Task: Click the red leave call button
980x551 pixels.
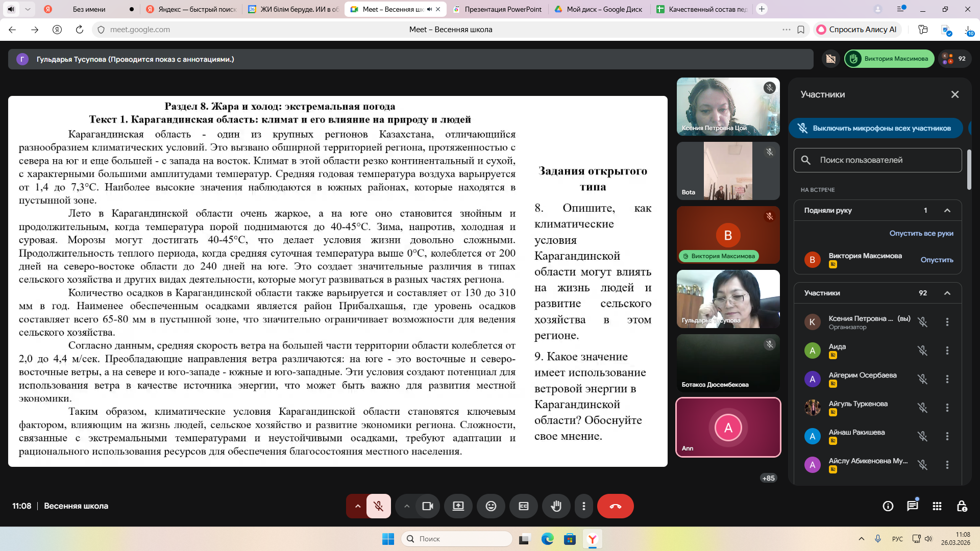Action: coord(615,506)
